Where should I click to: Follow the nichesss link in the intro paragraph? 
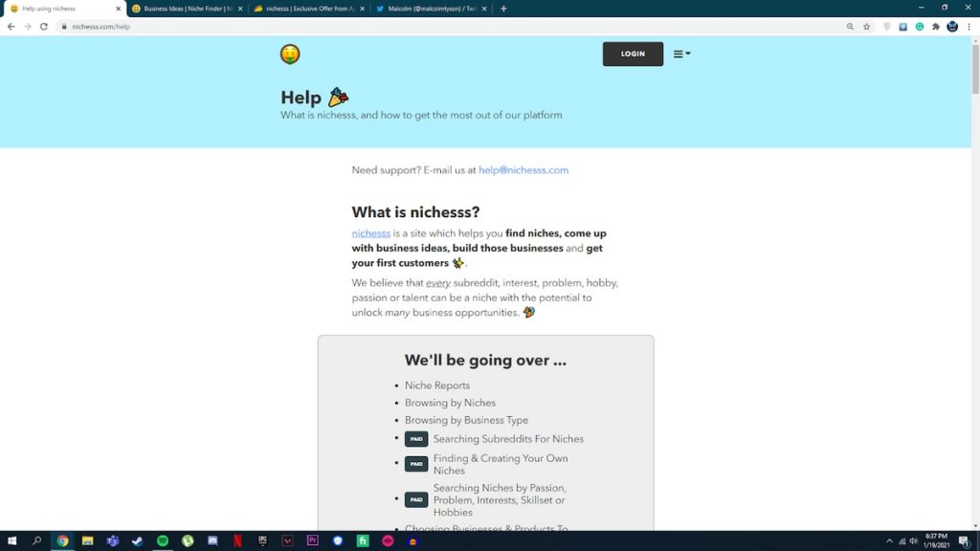pos(370,233)
